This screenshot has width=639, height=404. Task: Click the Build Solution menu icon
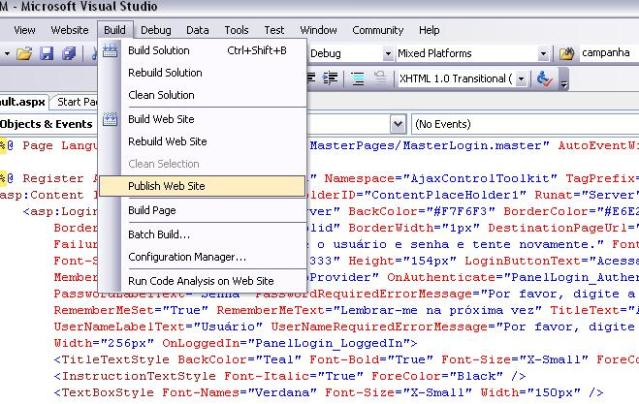(x=111, y=50)
